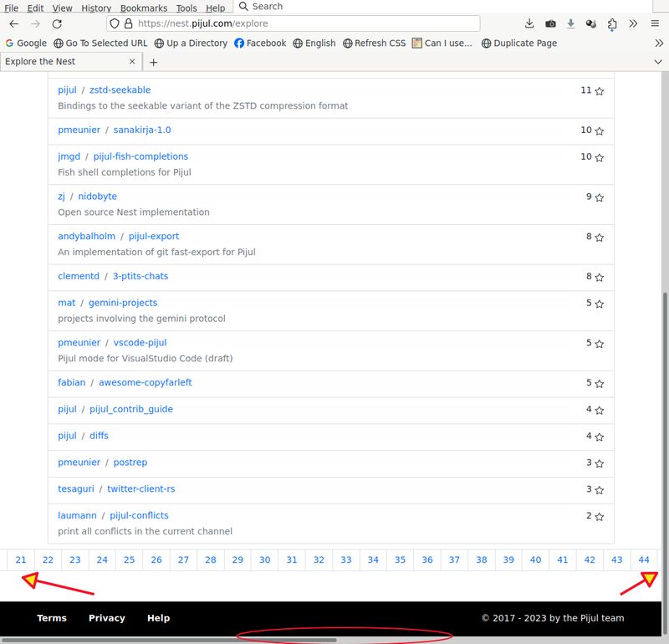Open Up a Directory bookmark

coord(192,43)
